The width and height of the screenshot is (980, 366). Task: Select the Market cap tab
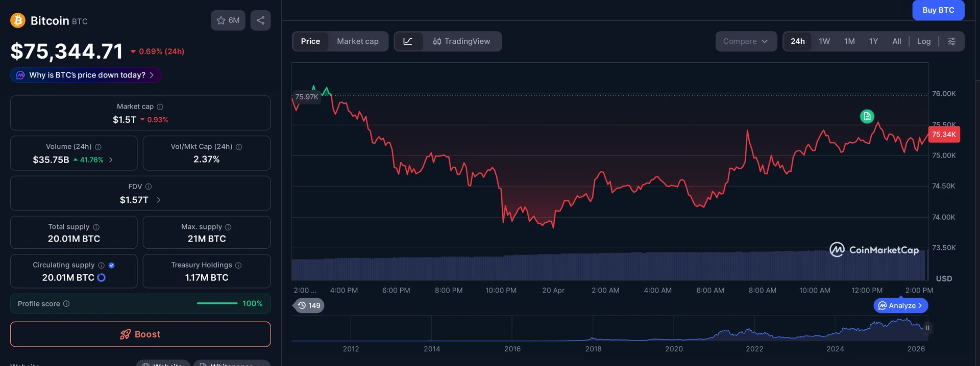pos(358,41)
